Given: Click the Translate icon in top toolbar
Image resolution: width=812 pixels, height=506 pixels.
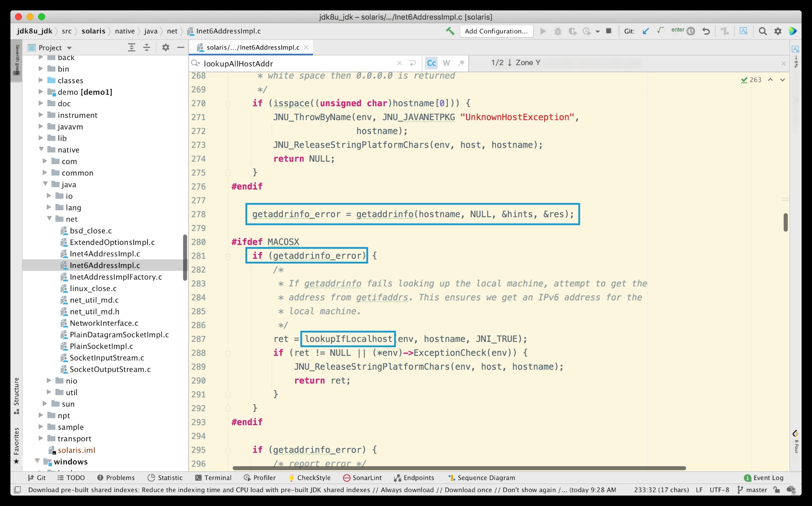Looking at the screenshot, I should click(x=743, y=31).
